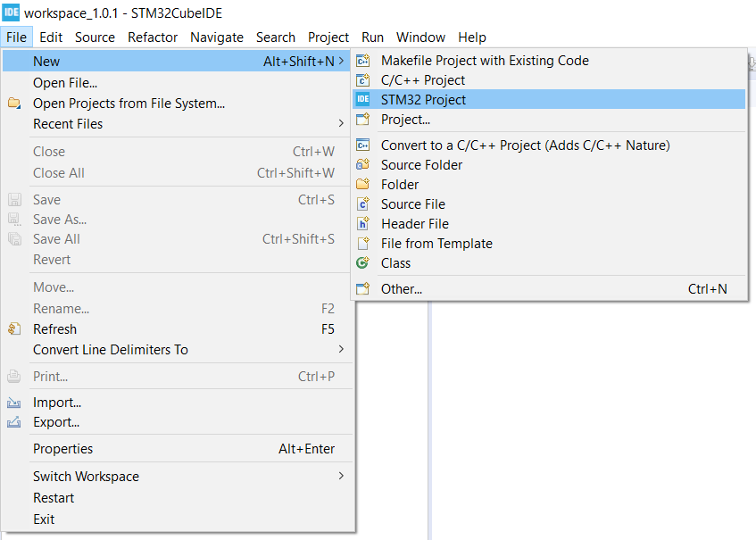Click the C/C++ Project icon
756x540 pixels.
362,80
